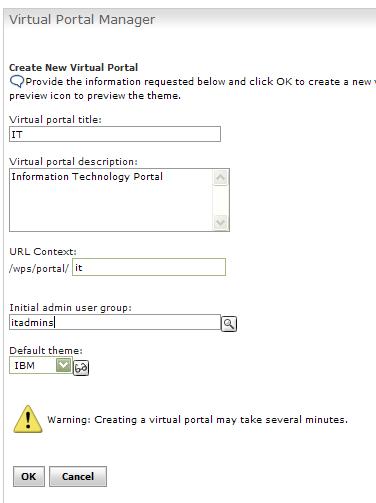Click the /wps/portal/ URL prefix text
This screenshot has width=376, height=503.
click(39, 268)
